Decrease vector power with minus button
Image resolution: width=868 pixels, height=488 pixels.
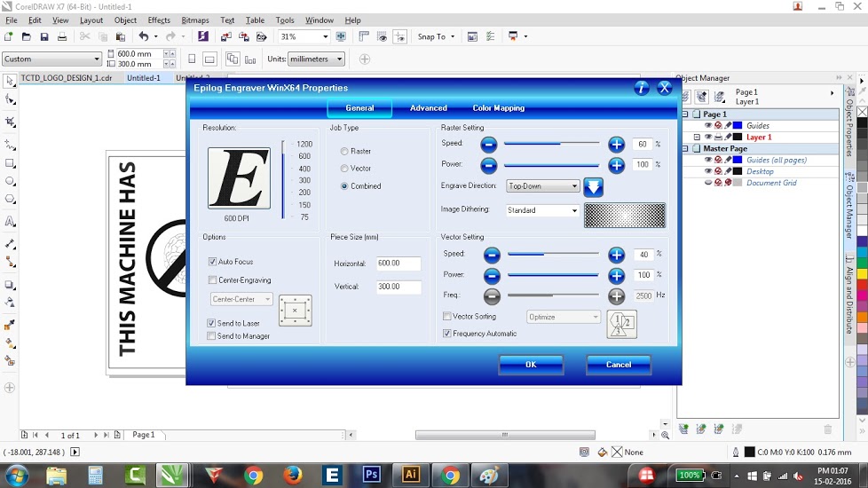coord(492,276)
